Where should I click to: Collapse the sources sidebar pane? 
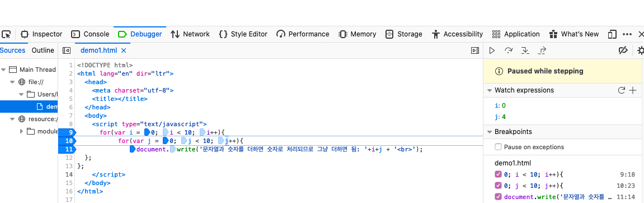(66, 50)
